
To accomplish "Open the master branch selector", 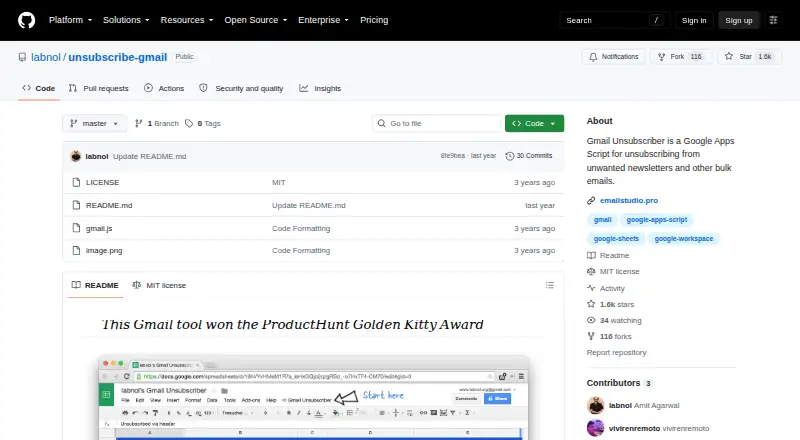I will coord(94,124).
